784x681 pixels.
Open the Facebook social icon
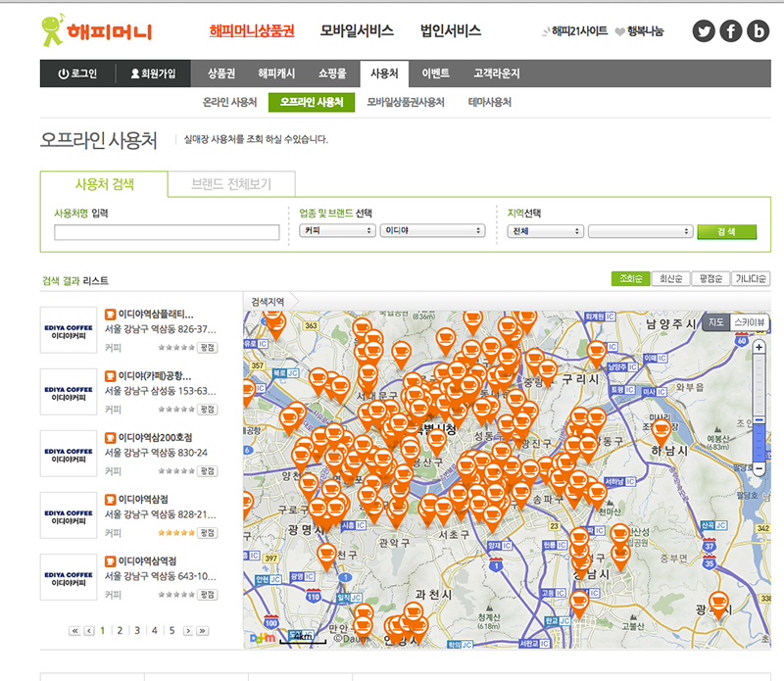(x=730, y=31)
